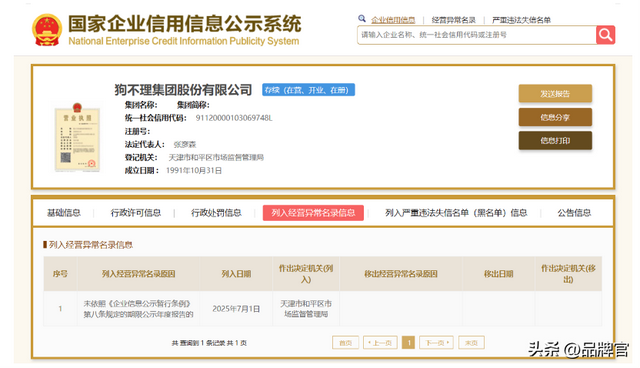Open the 列入严重违法失信名单(黑名单)信息 tab

[x=456, y=213]
